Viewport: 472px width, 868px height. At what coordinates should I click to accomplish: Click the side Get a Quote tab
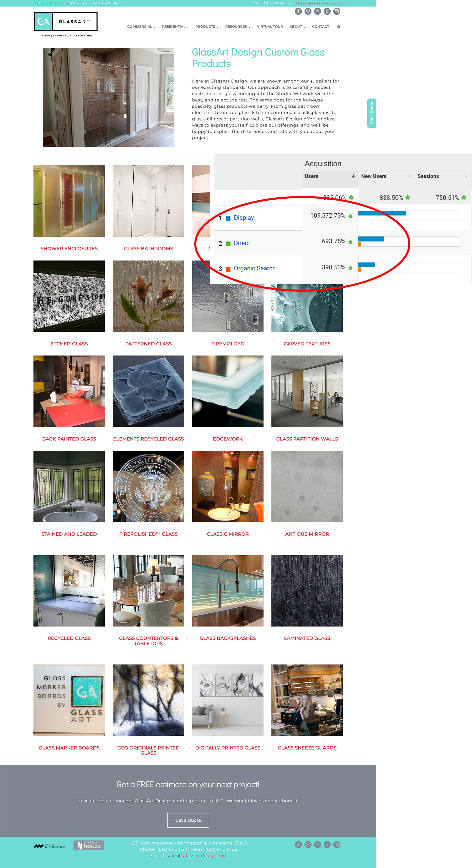click(x=372, y=113)
